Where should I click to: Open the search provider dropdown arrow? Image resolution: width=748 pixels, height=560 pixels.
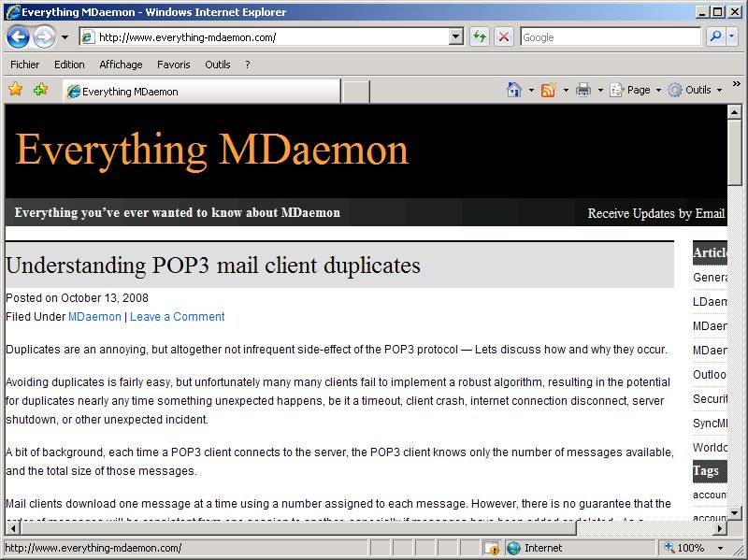coord(732,36)
